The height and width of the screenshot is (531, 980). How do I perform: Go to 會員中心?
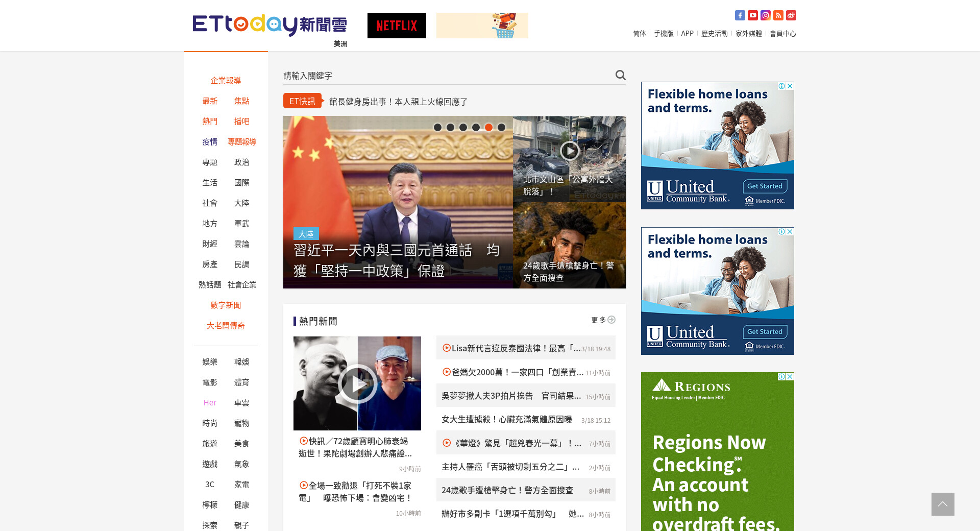coord(783,34)
